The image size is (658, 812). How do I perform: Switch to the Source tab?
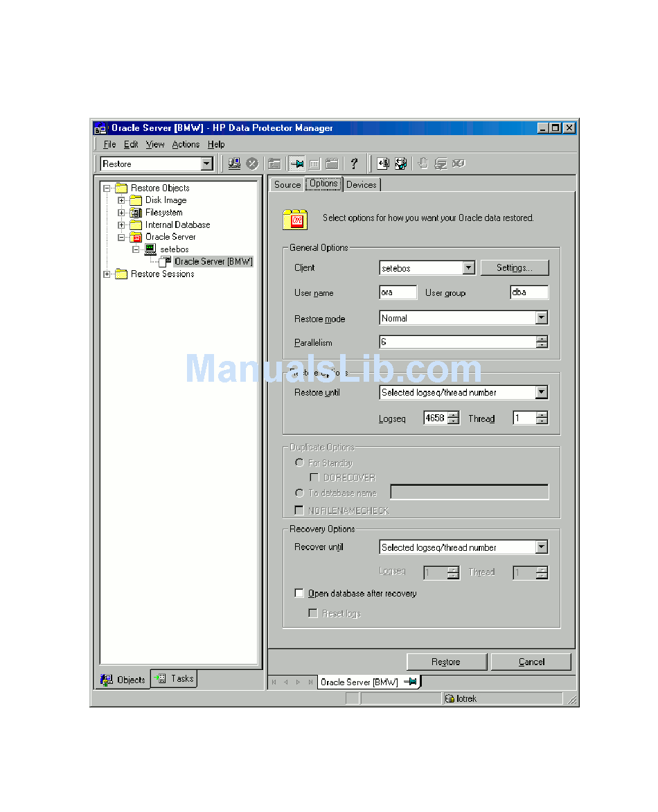click(x=287, y=184)
